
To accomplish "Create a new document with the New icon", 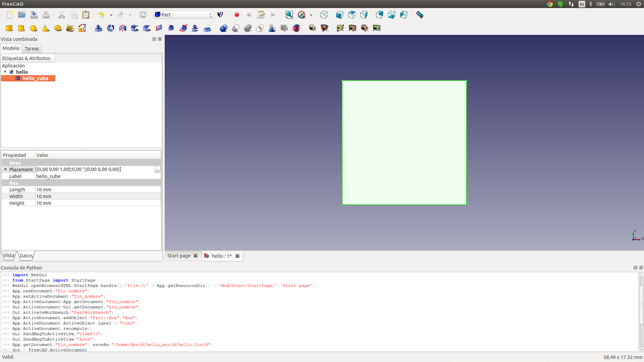I will pos(10,15).
